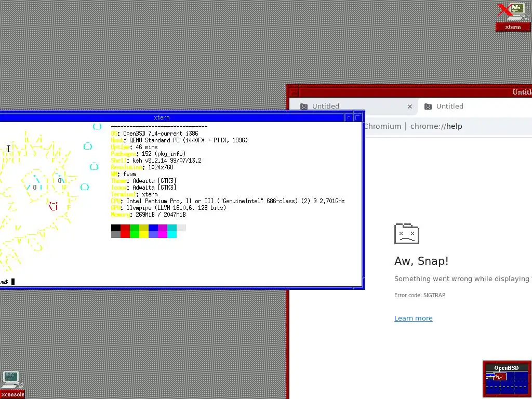Click the OpenBSD 7.4-current i386 line
This screenshot has width=532, height=399.
tap(154, 134)
